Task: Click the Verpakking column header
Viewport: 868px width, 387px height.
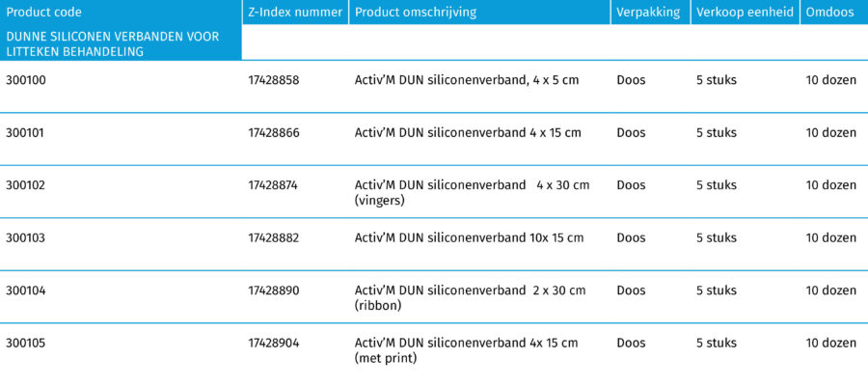Action: [x=648, y=13]
